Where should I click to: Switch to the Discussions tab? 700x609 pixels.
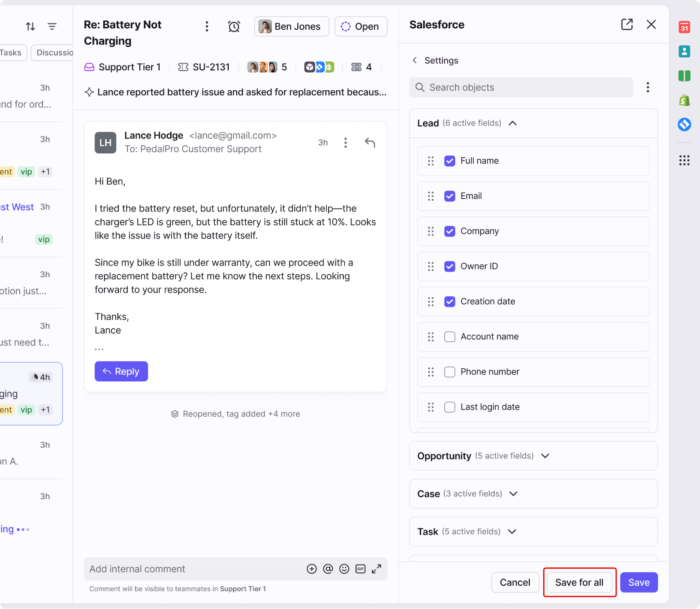(x=53, y=53)
